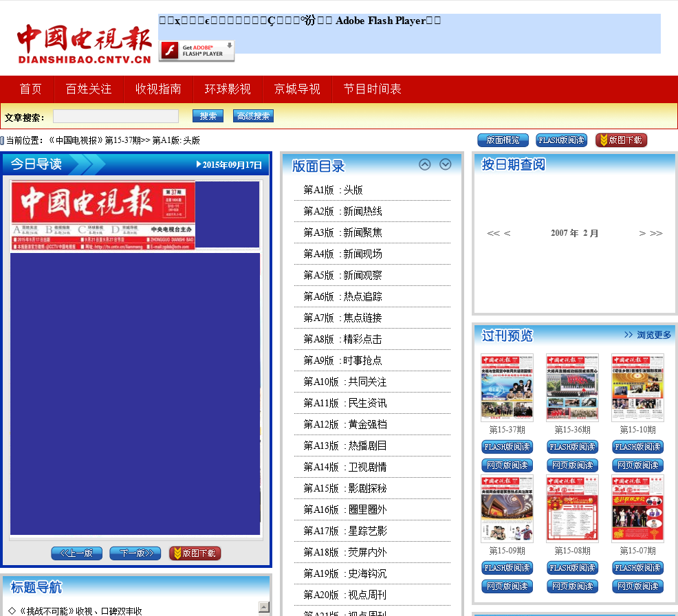Screen dimensions: 678x616
Task: Open 第A13版:热播剧目
Action: pyautogui.click(x=345, y=445)
